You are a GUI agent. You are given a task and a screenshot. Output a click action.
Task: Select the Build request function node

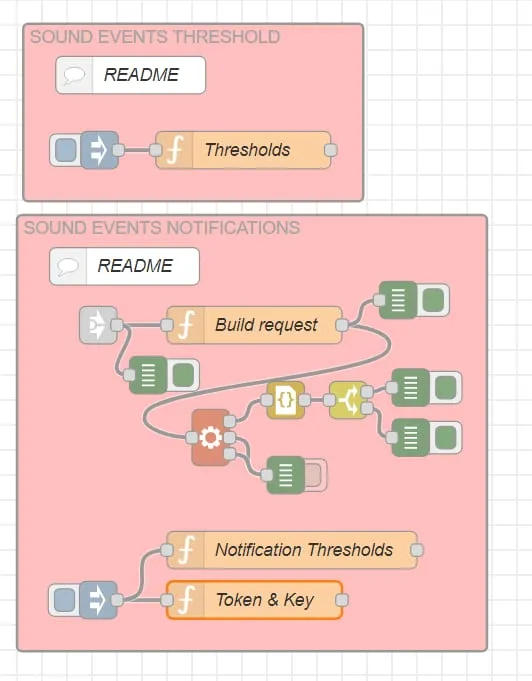click(x=254, y=325)
